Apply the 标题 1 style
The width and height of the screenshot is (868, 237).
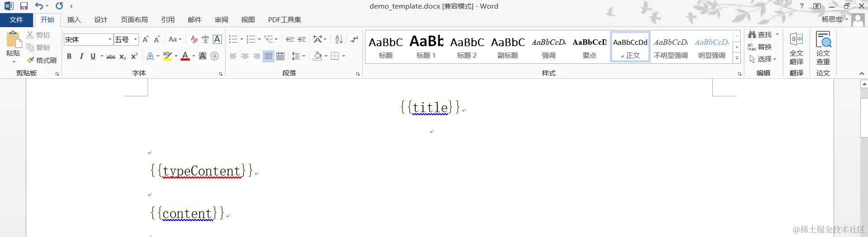pyautogui.click(x=426, y=47)
